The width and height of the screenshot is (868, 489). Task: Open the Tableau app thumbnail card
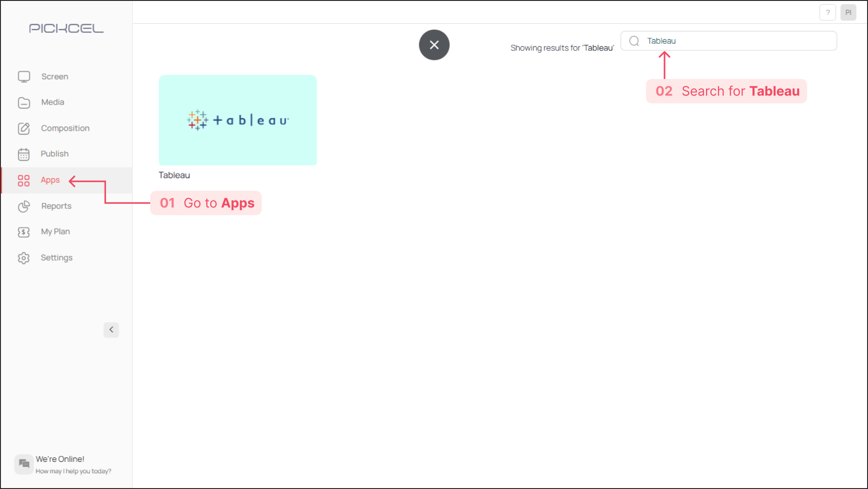tap(238, 120)
